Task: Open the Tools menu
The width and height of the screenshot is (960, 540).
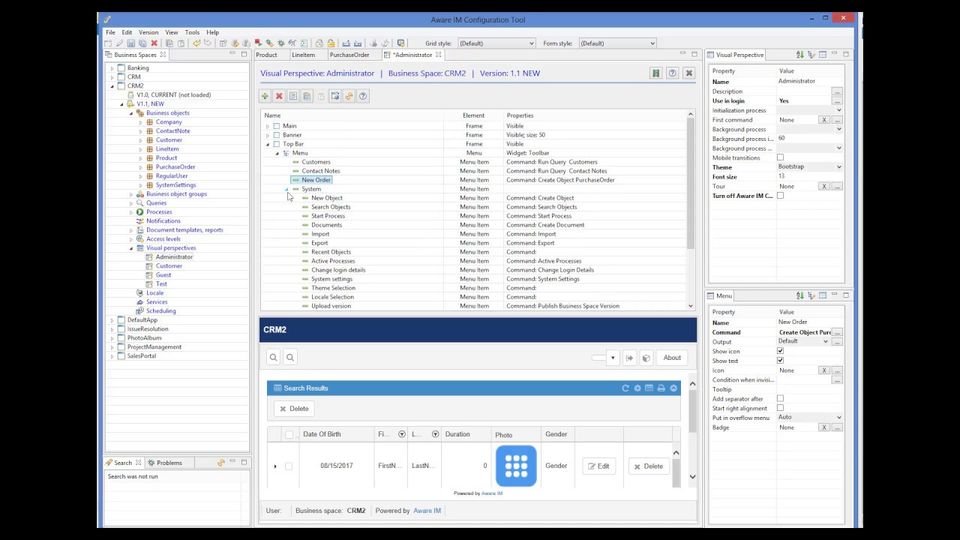Action: click(x=192, y=32)
